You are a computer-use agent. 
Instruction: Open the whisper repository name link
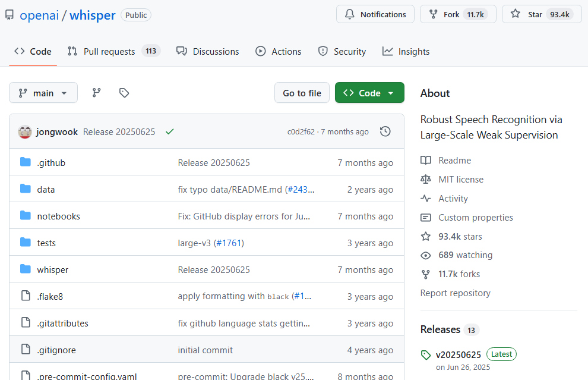(93, 15)
